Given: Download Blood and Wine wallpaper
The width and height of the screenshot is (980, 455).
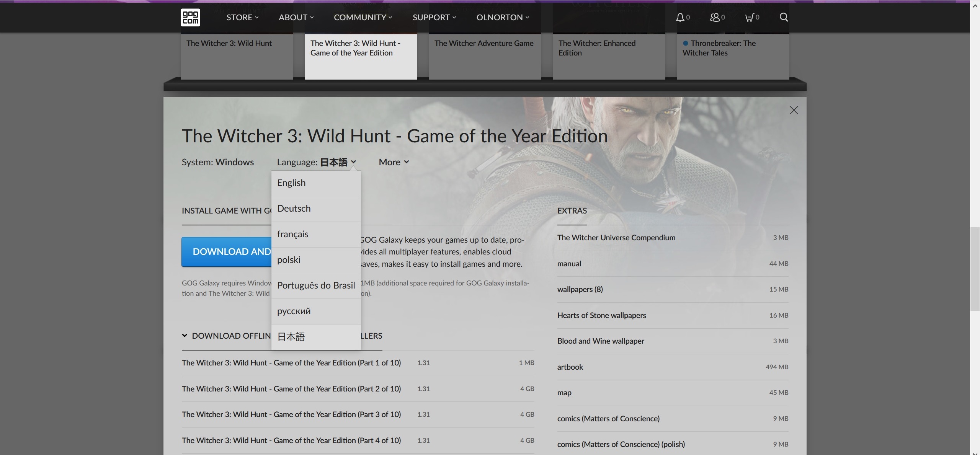Looking at the screenshot, I should 673,341.
